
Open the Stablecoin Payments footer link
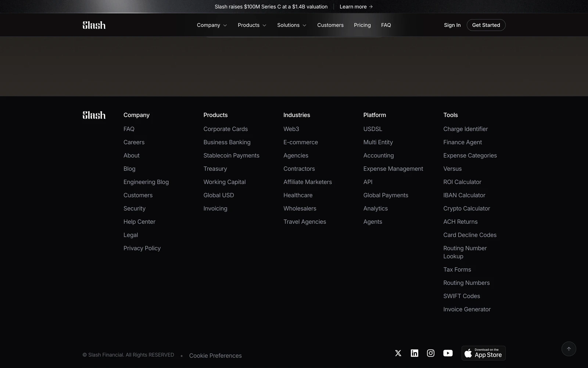point(232,155)
